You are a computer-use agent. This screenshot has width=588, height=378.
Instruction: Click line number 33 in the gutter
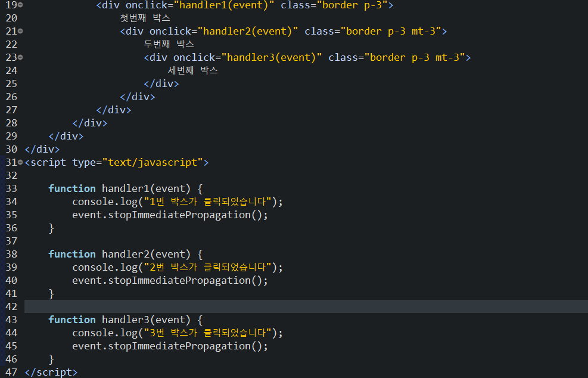[x=11, y=188]
